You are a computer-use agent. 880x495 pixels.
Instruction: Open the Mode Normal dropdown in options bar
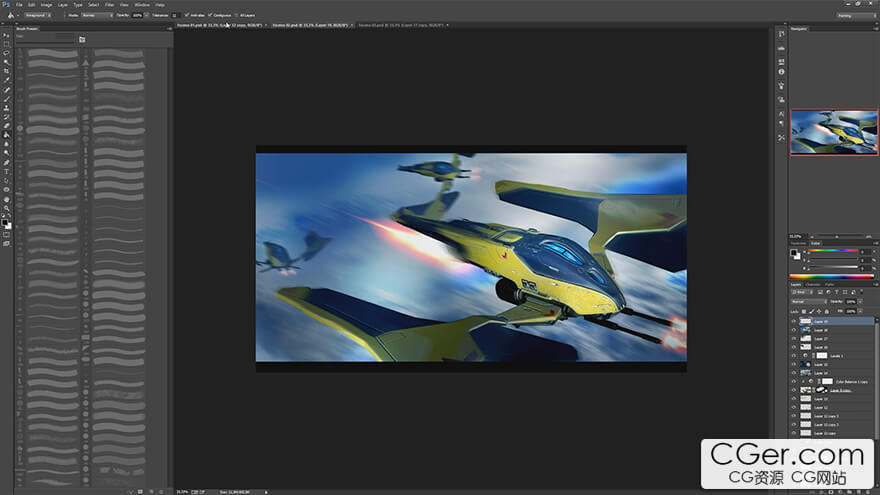coord(97,15)
